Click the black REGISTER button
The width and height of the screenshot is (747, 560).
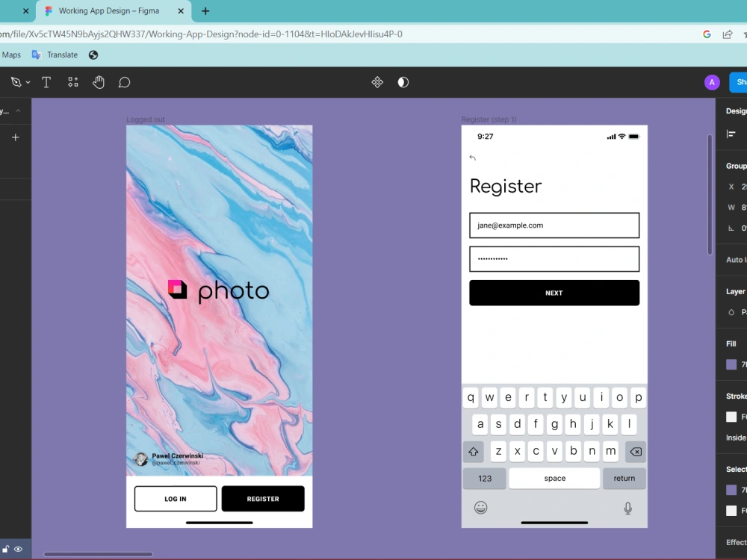pyautogui.click(x=263, y=499)
